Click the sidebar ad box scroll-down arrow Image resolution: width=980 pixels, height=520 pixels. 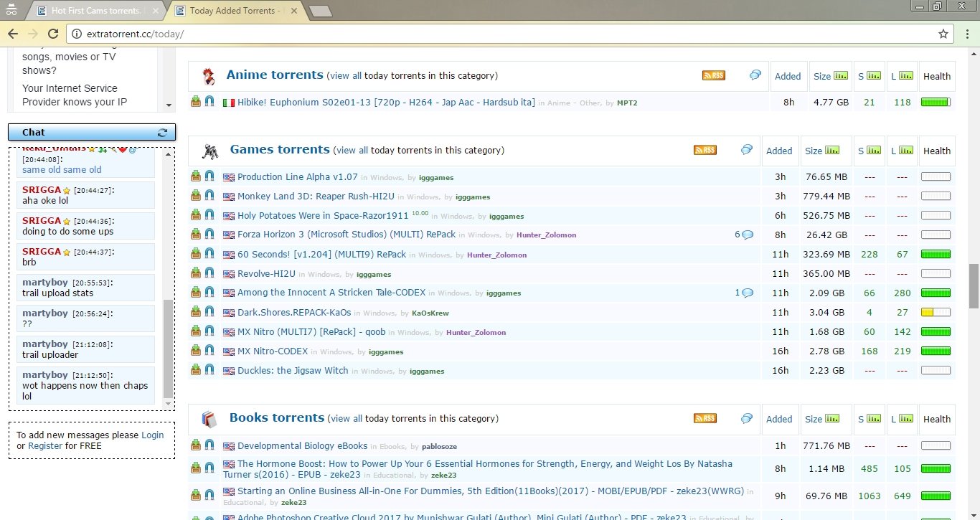169,105
